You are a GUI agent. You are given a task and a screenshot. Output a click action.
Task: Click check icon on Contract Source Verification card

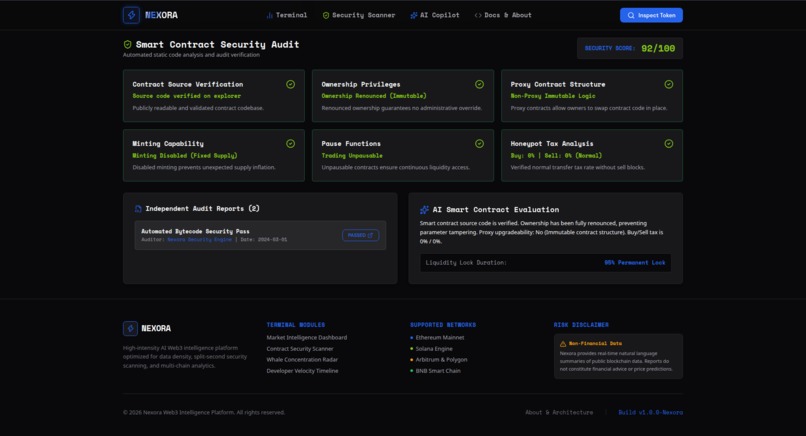290,84
